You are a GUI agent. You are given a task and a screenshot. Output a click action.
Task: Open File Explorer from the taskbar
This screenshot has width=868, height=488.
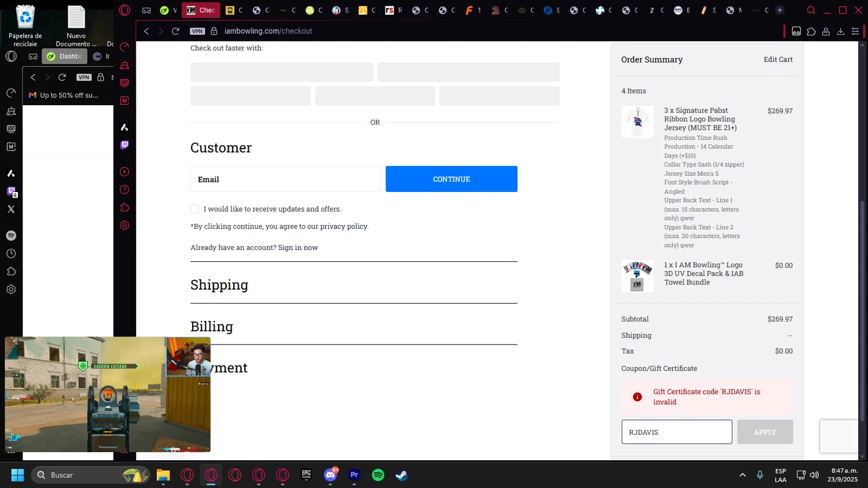pyautogui.click(x=163, y=475)
